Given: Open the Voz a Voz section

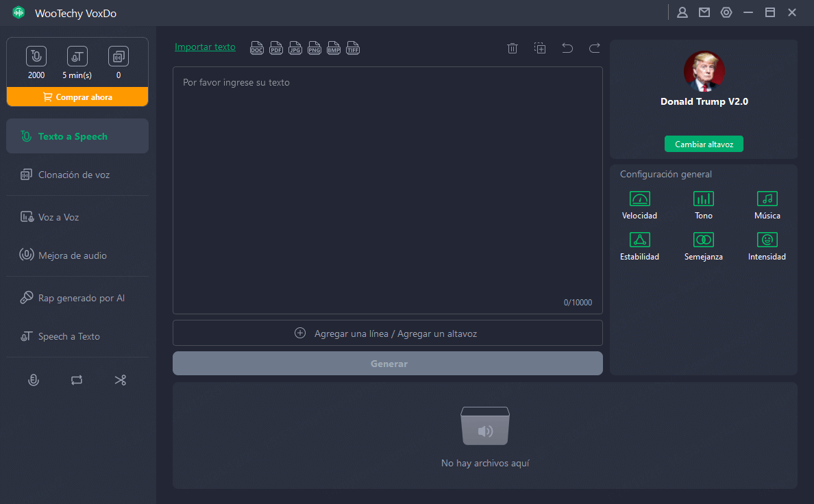Looking at the screenshot, I should click(x=59, y=217).
